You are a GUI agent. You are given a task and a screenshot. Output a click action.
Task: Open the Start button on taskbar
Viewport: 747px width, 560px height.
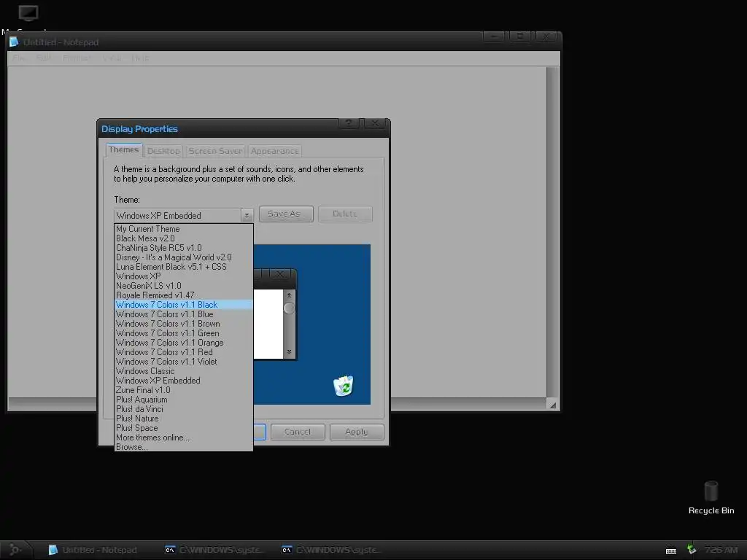click(16, 550)
